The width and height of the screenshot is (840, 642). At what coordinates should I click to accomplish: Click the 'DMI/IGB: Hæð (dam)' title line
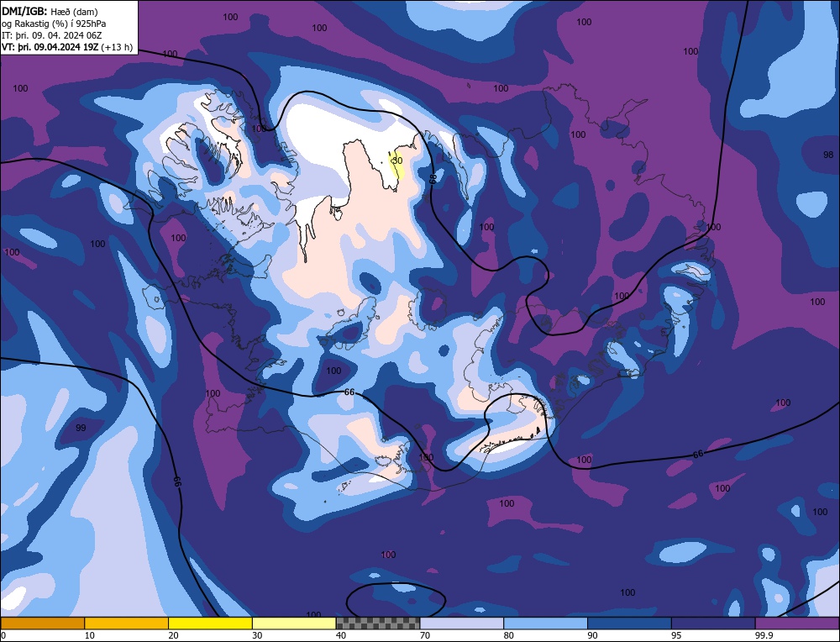tap(50, 12)
